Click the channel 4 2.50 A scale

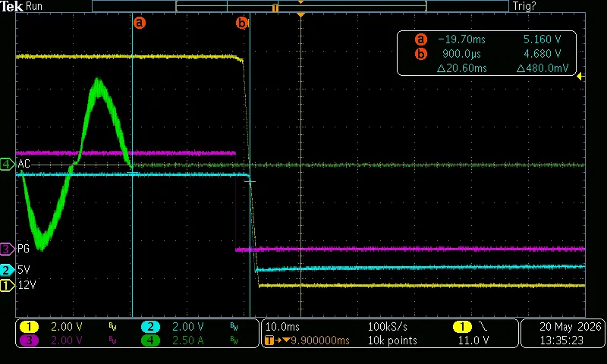[187, 340]
